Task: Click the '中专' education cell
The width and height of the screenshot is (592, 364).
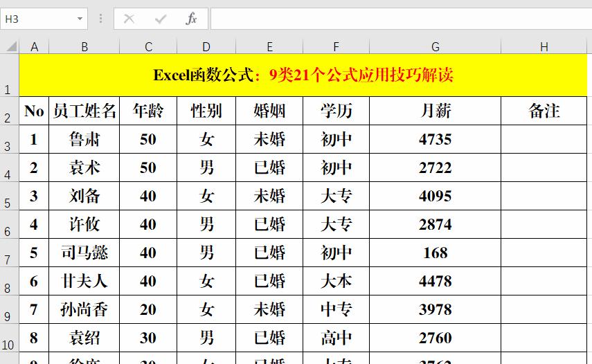Action: coord(336,309)
